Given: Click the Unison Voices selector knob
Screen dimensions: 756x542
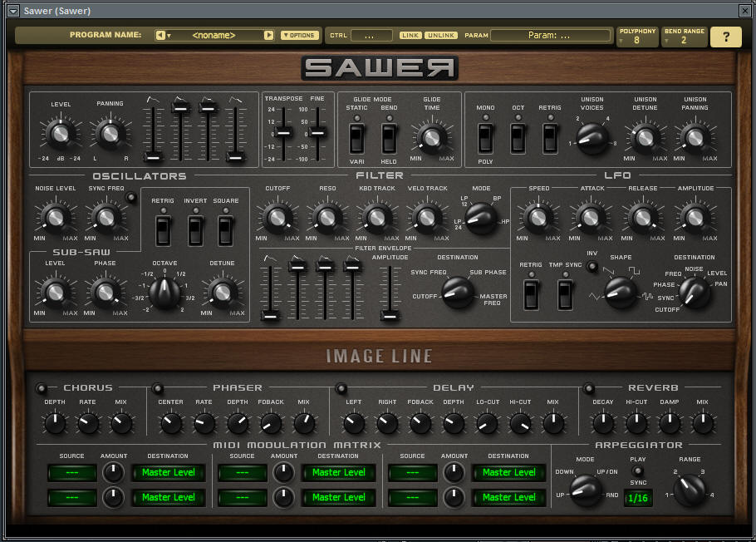Looking at the screenshot, I should 592,137.
